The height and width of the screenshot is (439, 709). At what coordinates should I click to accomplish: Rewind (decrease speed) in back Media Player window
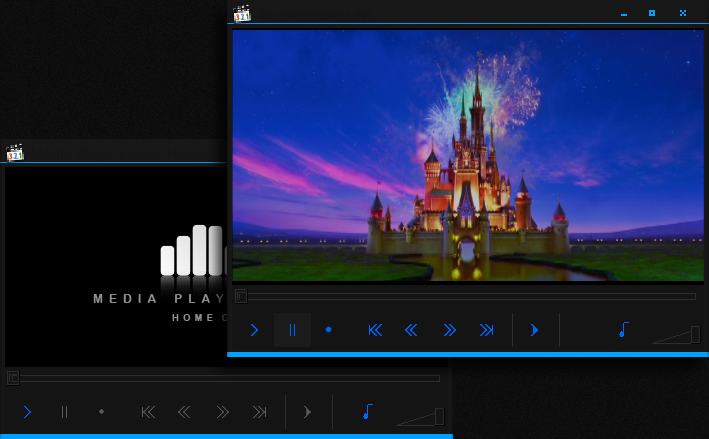pos(184,412)
